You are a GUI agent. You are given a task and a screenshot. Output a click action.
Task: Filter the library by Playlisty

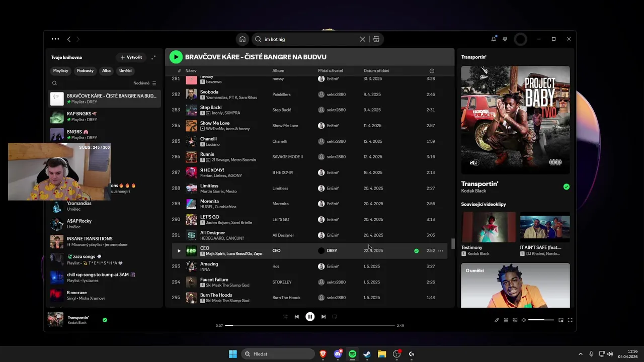click(61, 71)
